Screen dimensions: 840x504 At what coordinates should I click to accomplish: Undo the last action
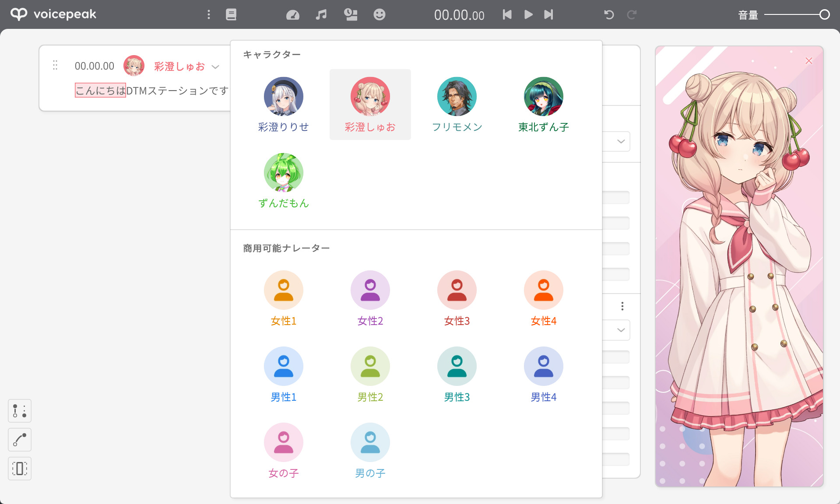tap(609, 14)
